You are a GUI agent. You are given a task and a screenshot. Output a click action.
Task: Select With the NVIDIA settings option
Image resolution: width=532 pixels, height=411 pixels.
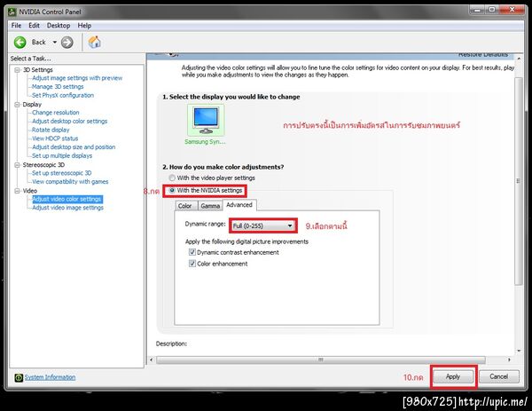pos(206,191)
